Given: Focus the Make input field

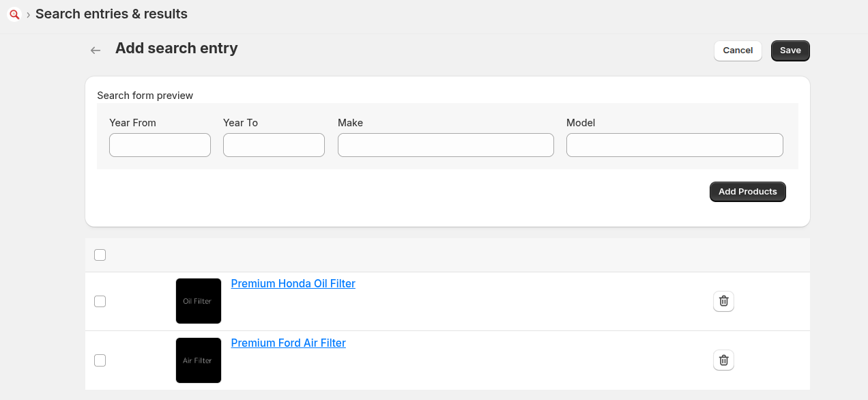Looking at the screenshot, I should 446,145.
